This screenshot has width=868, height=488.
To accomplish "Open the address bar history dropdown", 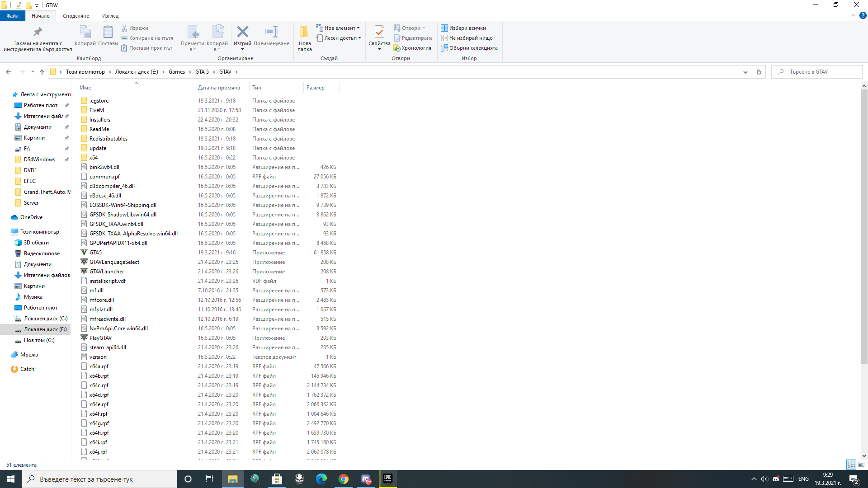I will click(x=745, y=72).
